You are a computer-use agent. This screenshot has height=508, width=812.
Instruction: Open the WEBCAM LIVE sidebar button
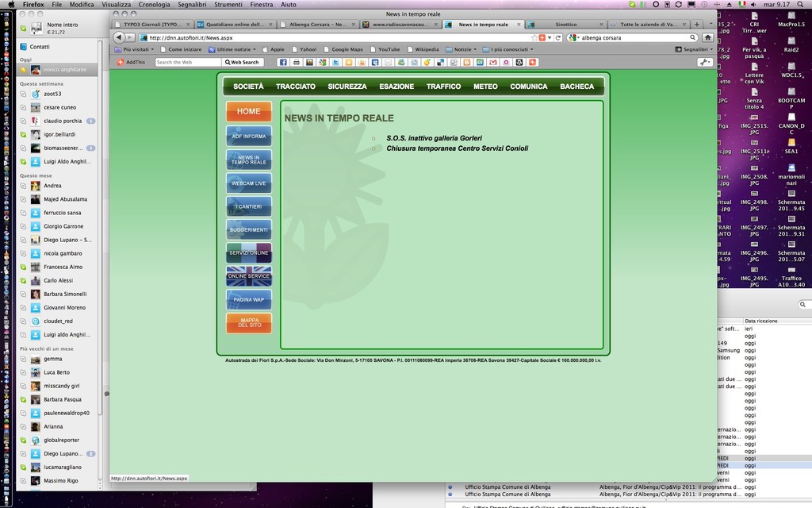coord(248,183)
